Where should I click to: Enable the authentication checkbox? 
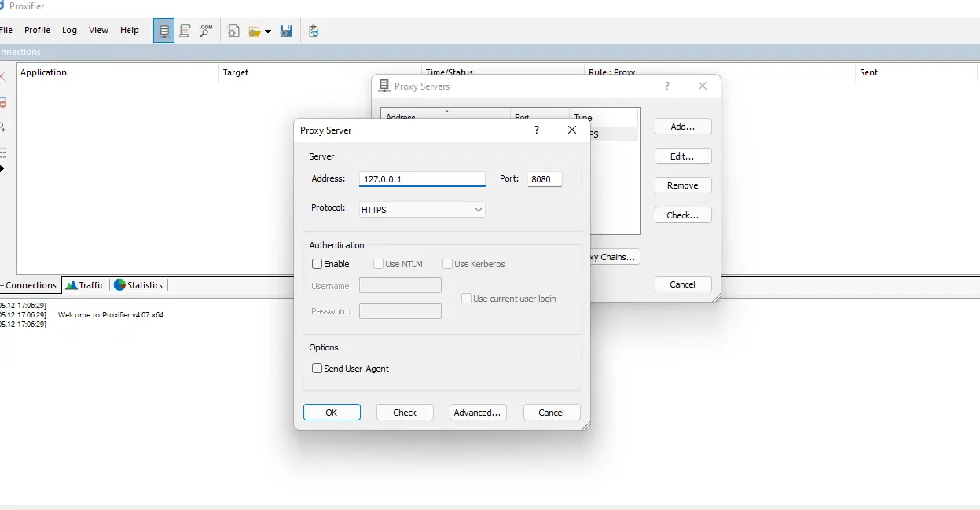point(317,264)
